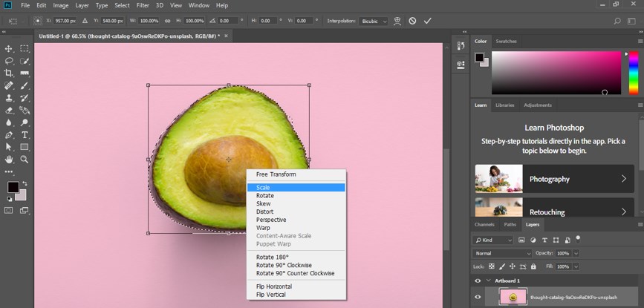Toggle lock image pixels brush icon
644x308 pixels.
[x=502, y=266]
